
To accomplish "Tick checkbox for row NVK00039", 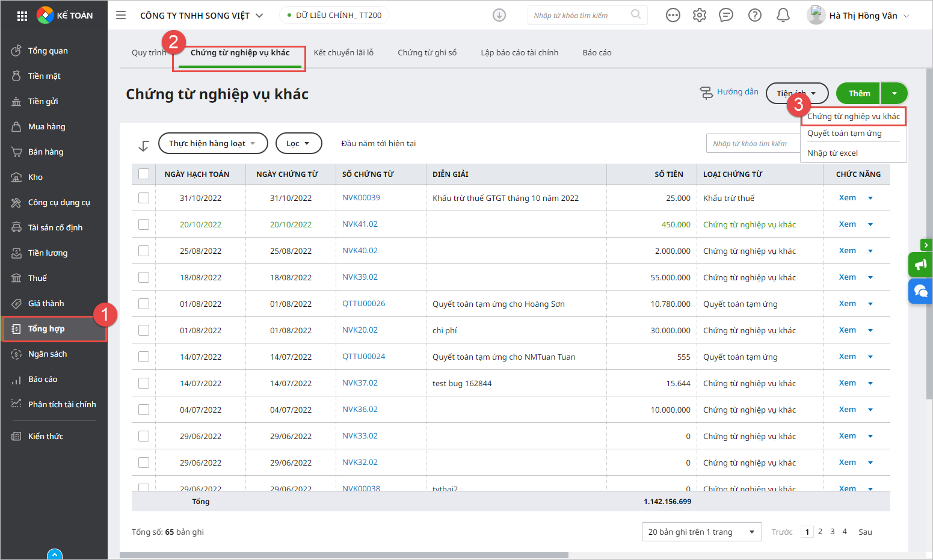I will tap(144, 198).
